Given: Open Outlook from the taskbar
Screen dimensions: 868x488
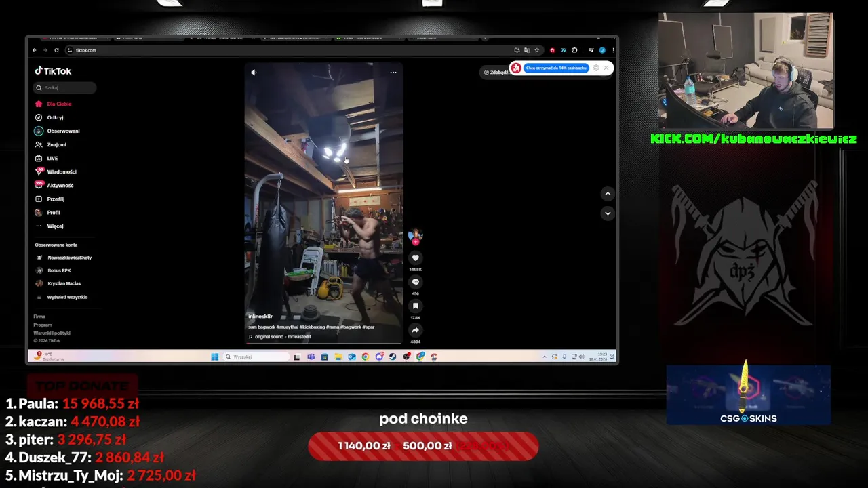Looking at the screenshot, I should click(x=352, y=357).
